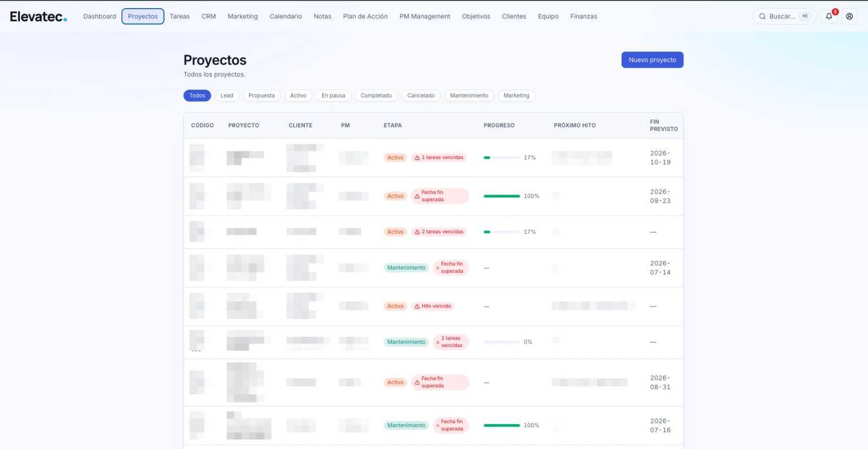The image size is (868, 449).
Task: Open the CRM section
Action: pyautogui.click(x=209, y=16)
